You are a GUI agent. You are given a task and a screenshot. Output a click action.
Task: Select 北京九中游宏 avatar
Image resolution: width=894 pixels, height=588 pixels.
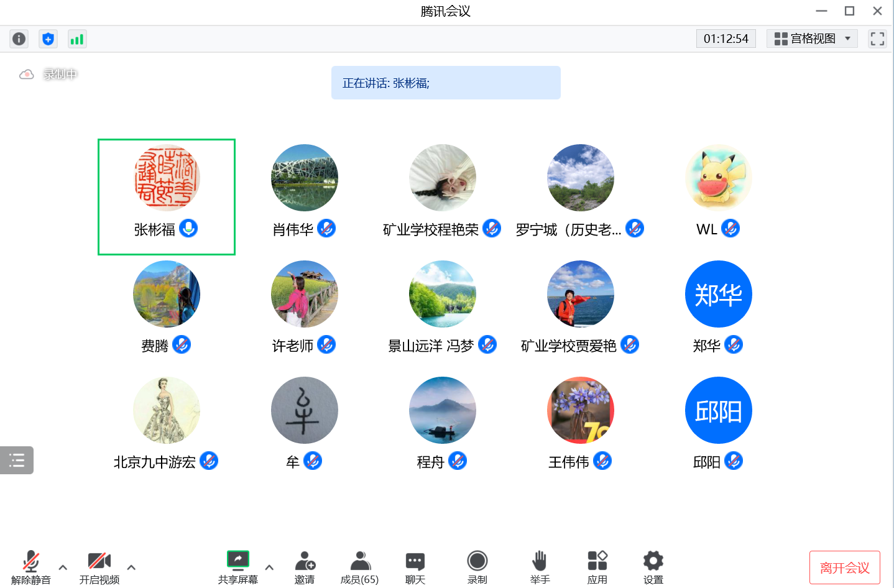click(x=167, y=410)
